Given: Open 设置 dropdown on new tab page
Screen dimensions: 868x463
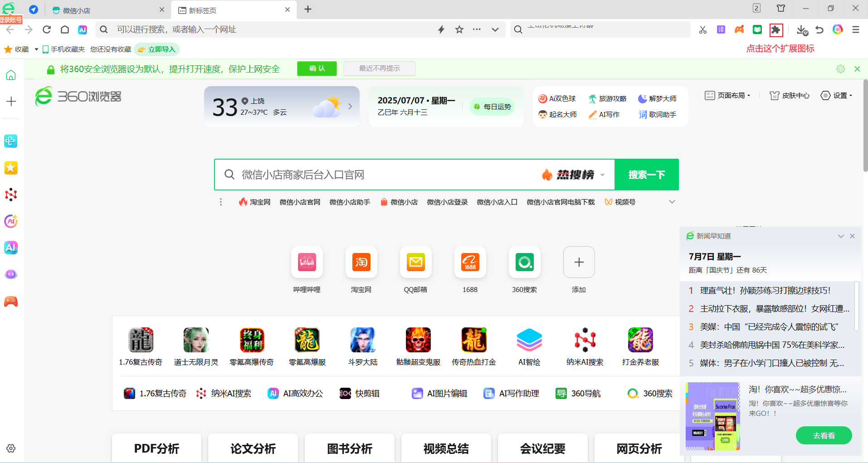Looking at the screenshot, I should click(x=837, y=96).
